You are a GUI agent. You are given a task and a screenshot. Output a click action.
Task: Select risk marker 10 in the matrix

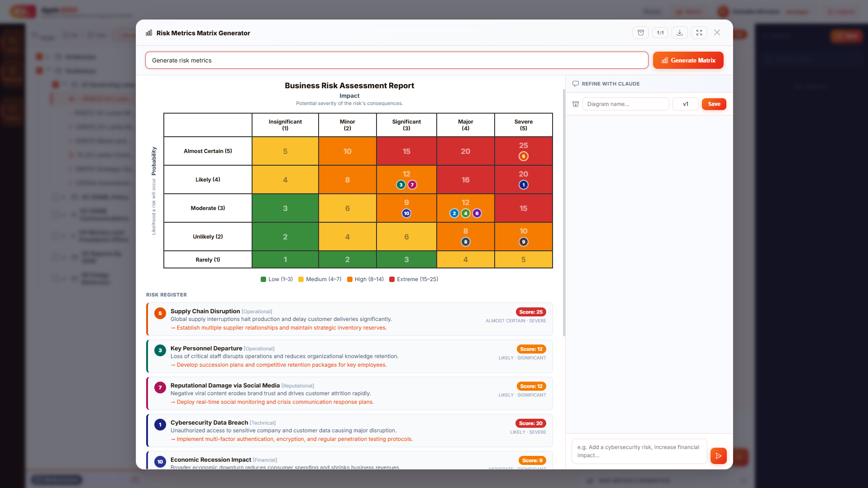point(406,214)
